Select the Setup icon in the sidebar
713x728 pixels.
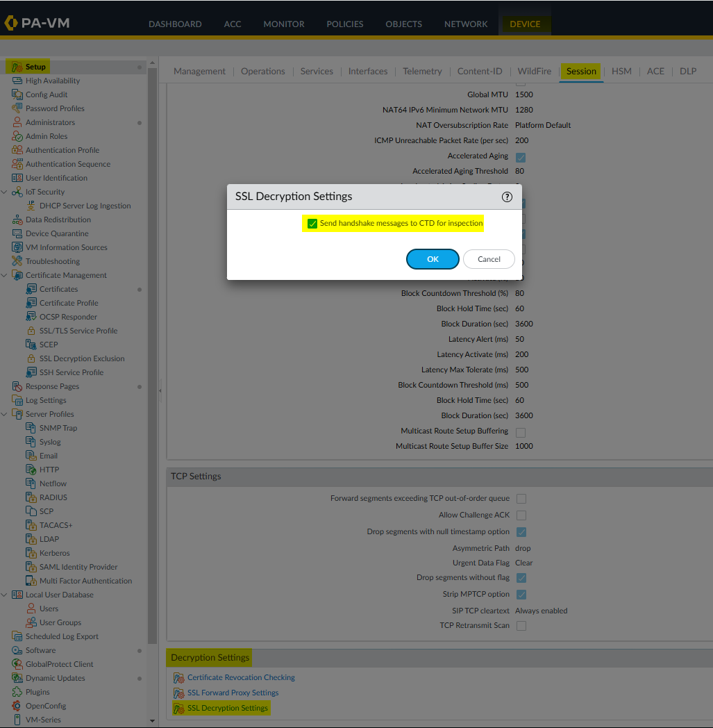click(x=17, y=67)
